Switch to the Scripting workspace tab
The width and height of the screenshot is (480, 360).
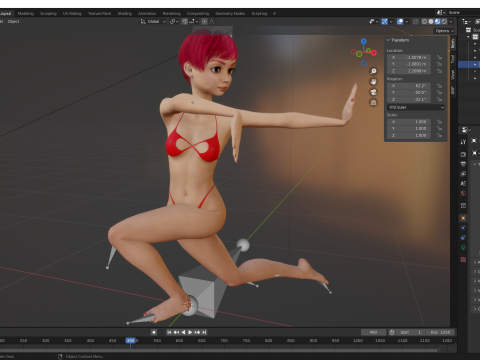(x=259, y=14)
